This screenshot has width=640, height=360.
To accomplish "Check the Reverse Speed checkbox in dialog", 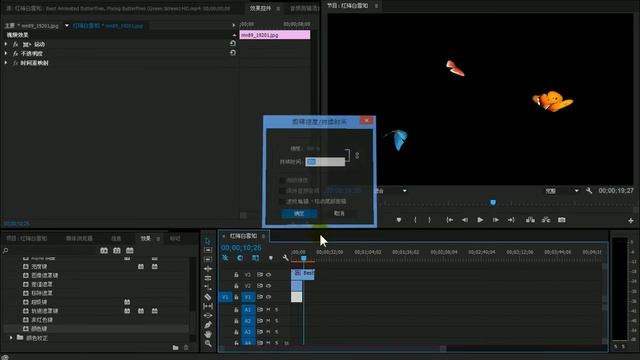I will pos(282,180).
